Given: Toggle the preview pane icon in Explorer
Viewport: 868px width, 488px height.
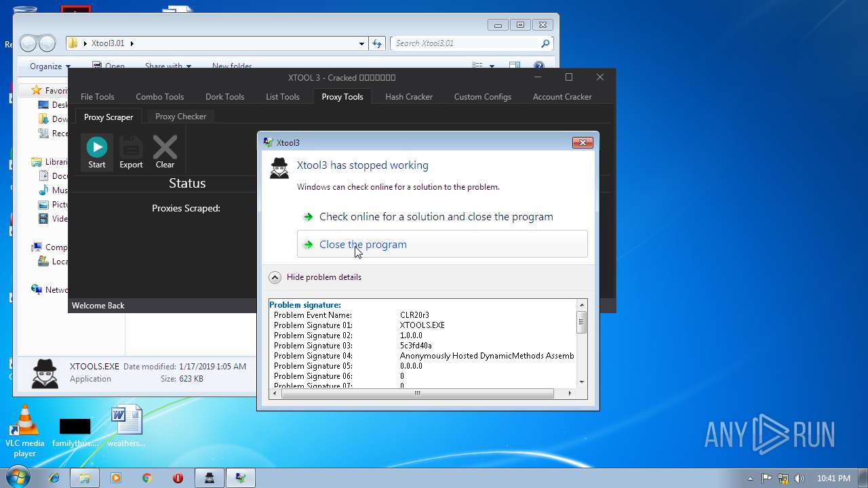Looking at the screenshot, I should [515, 66].
